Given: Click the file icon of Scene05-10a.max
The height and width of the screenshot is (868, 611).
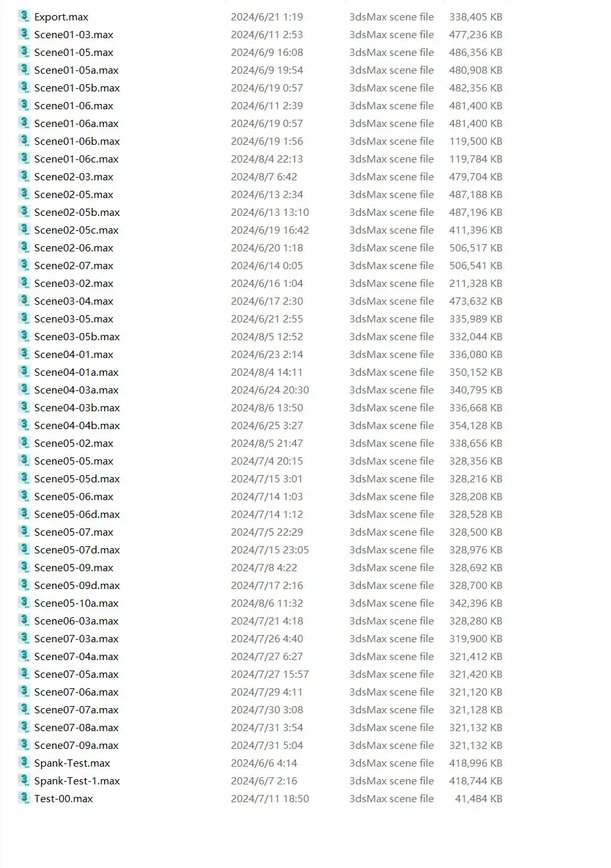Looking at the screenshot, I should (24, 603).
